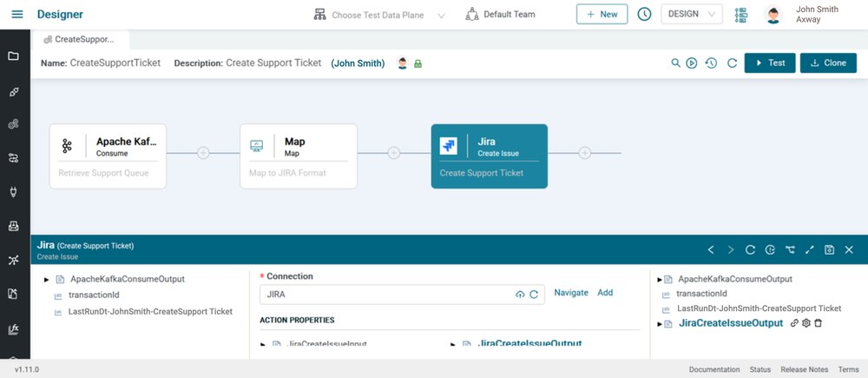Click the (John Smith) owner link

click(358, 63)
